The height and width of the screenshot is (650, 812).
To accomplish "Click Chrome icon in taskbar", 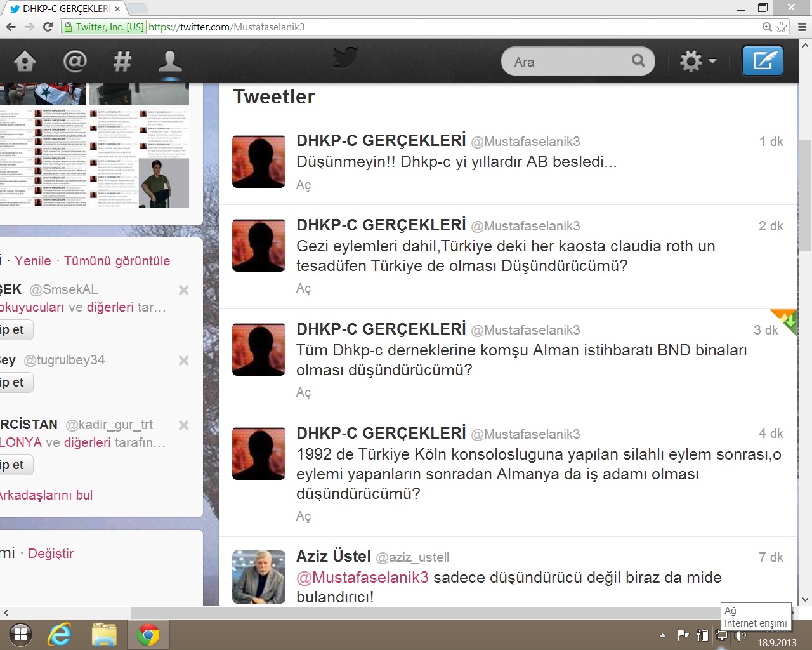I will click(148, 634).
